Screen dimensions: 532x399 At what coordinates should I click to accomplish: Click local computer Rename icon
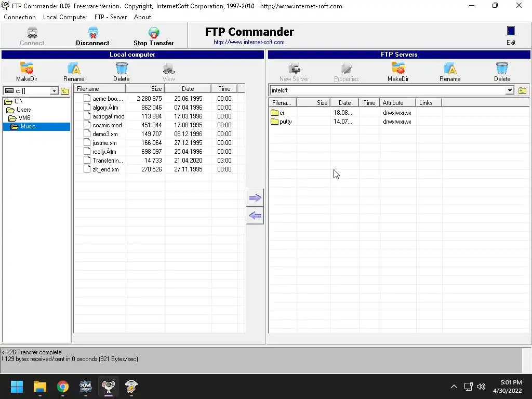pyautogui.click(x=74, y=68)
